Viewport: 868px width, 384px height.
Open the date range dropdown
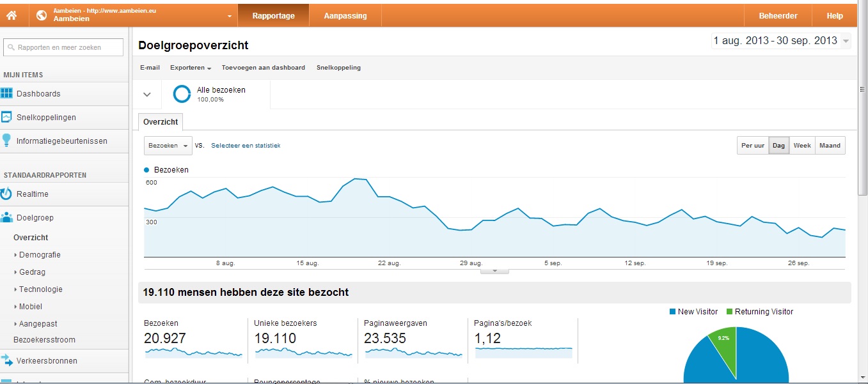(846, 41)
